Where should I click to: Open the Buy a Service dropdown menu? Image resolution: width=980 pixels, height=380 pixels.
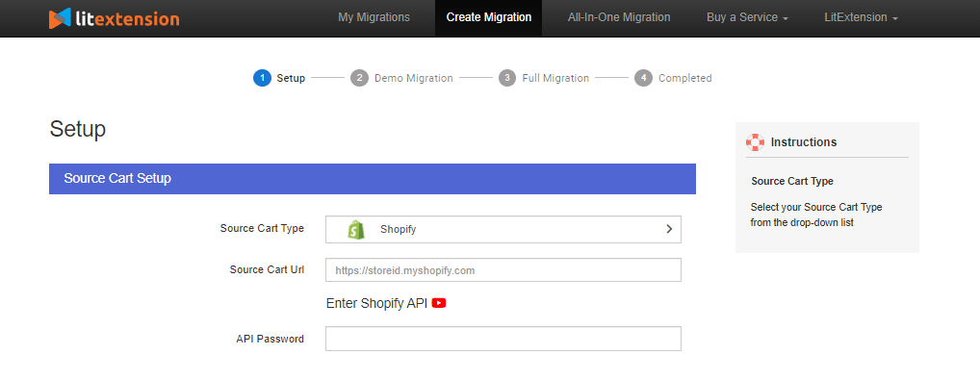(x=747, y=17)
